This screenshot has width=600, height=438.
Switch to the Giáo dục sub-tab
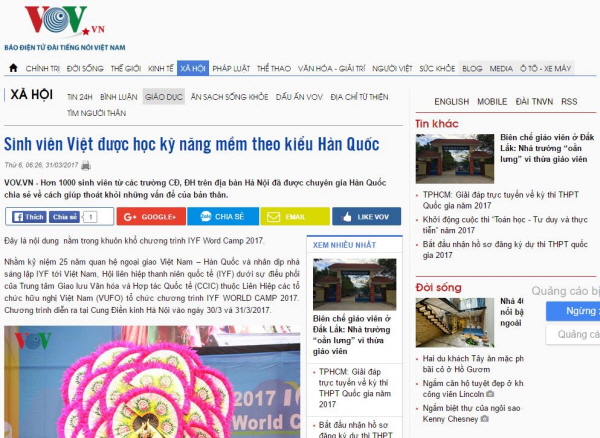(x=164, y=97)
